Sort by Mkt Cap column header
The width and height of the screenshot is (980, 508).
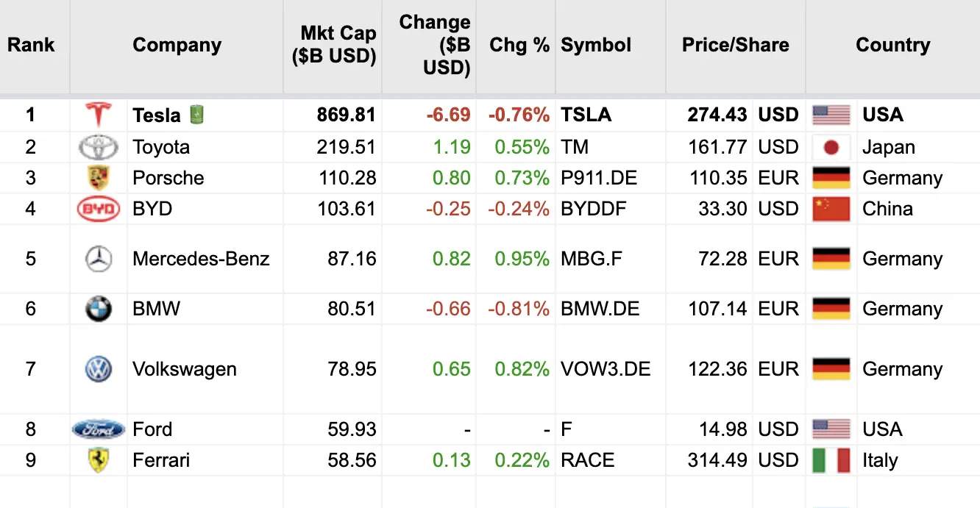point(334,45)
